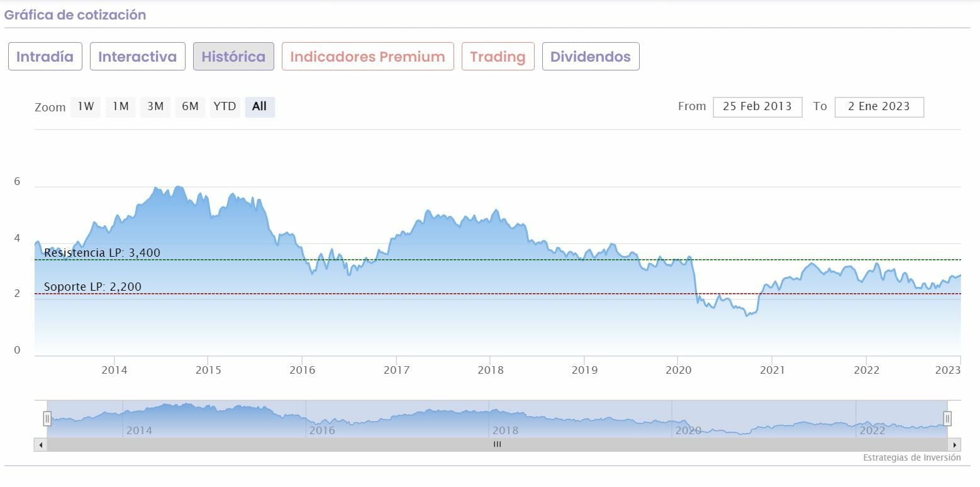Edit the From date field
Image resolution: width=980 pixels, height=487 pixels.
[x=757, y=106]
